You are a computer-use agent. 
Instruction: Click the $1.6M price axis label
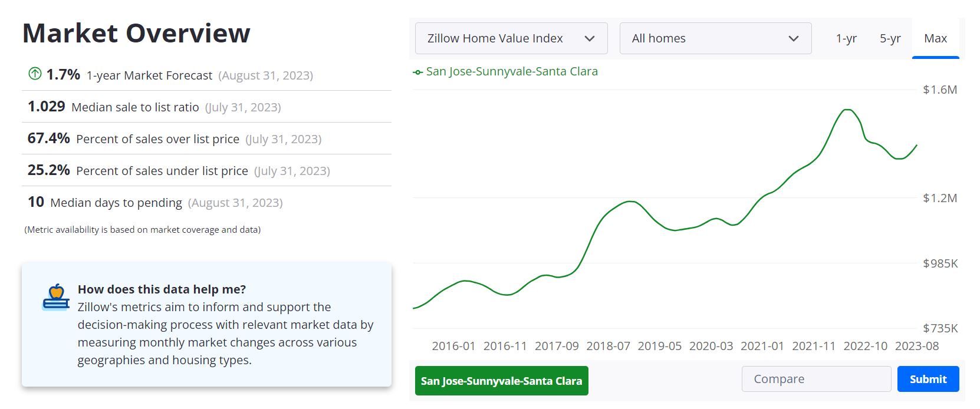pos(941,90)
